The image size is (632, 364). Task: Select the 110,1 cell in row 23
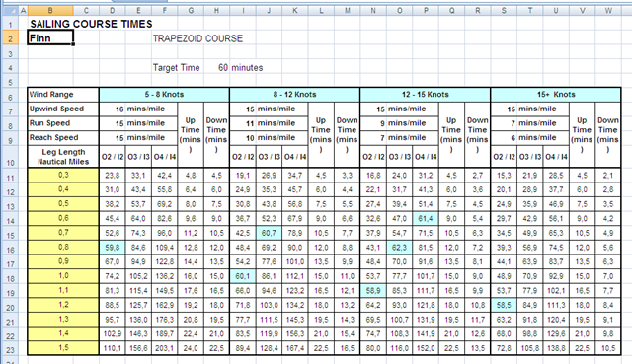click(112, 348)
